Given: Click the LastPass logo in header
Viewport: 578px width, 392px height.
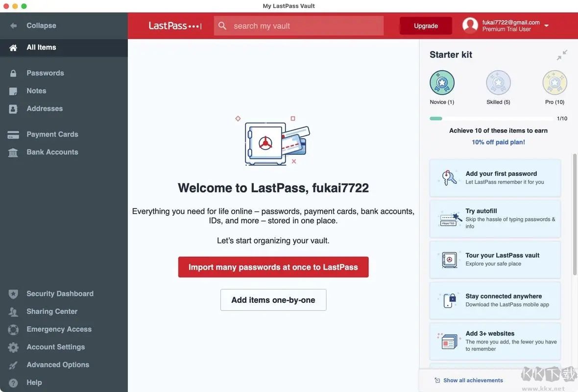Looking at the screenshot, I should tap(175, 25).
